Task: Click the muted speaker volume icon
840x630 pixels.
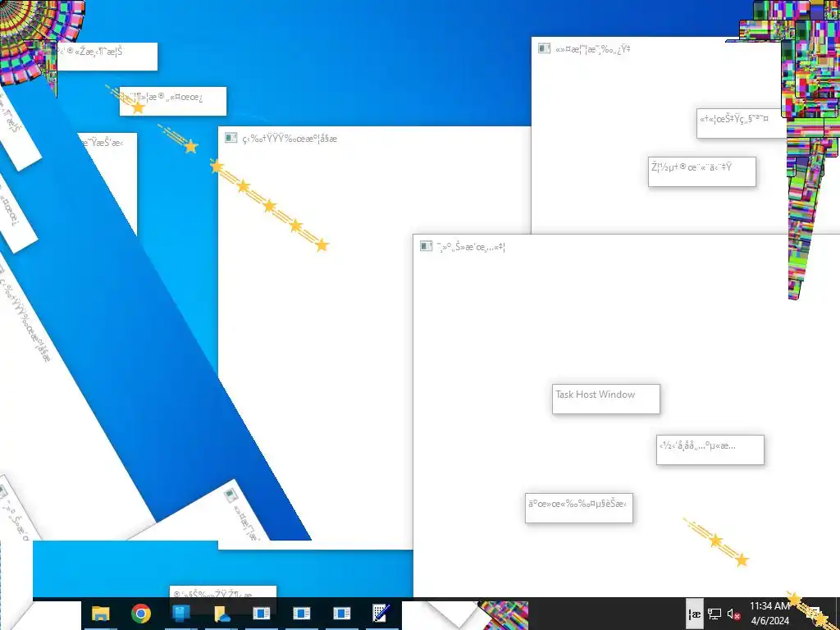Action: click(734, 614)
